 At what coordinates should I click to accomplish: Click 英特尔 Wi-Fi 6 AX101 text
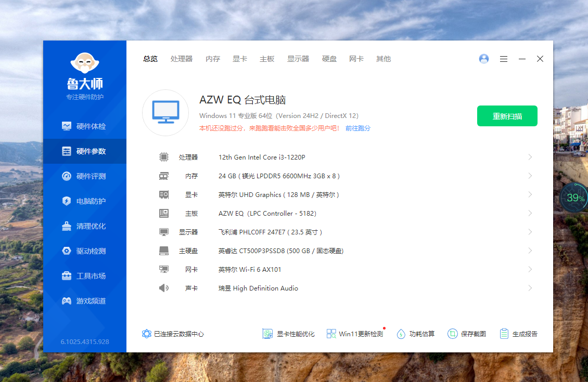(x=250, y=270)
